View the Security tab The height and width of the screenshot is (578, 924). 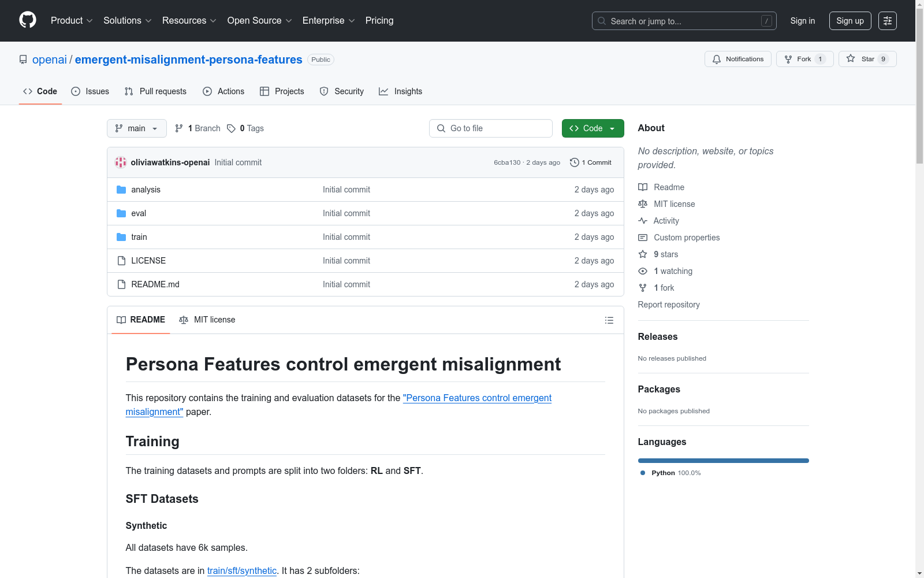tap(342, 91)
